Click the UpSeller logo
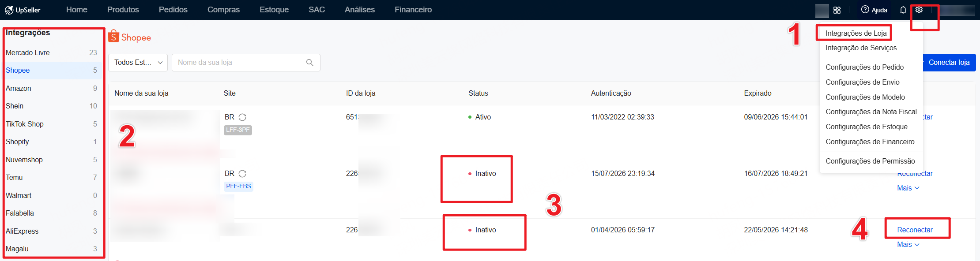The image size is (980, 261). click(x=23, y=10)
